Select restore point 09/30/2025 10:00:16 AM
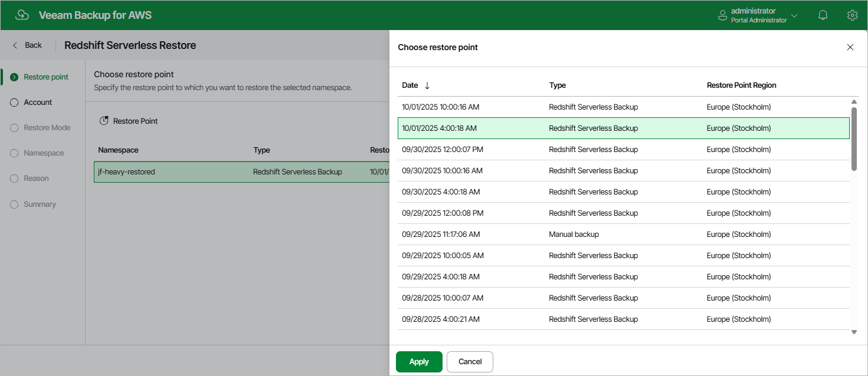 click(x=624, y=171)
